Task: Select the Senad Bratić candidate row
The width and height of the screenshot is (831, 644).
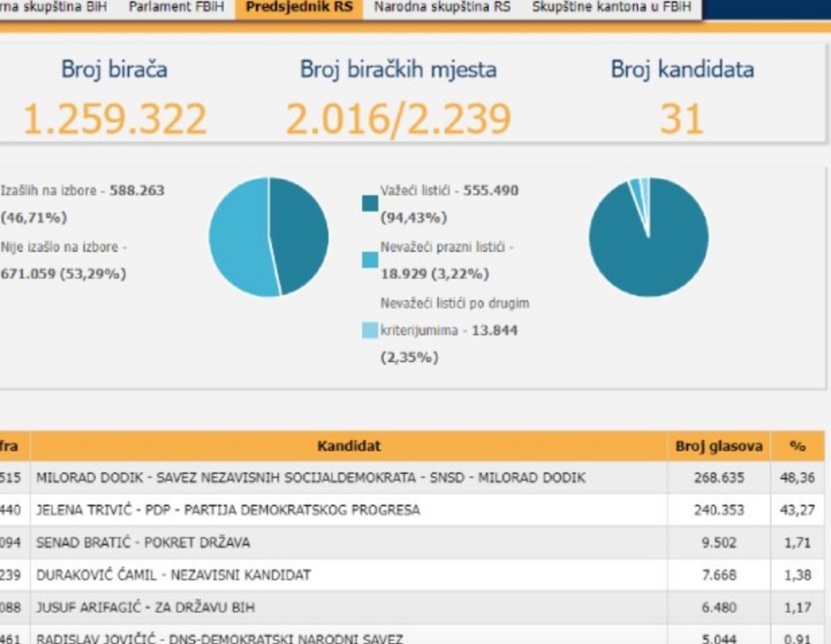Action: tap(143, 543)
